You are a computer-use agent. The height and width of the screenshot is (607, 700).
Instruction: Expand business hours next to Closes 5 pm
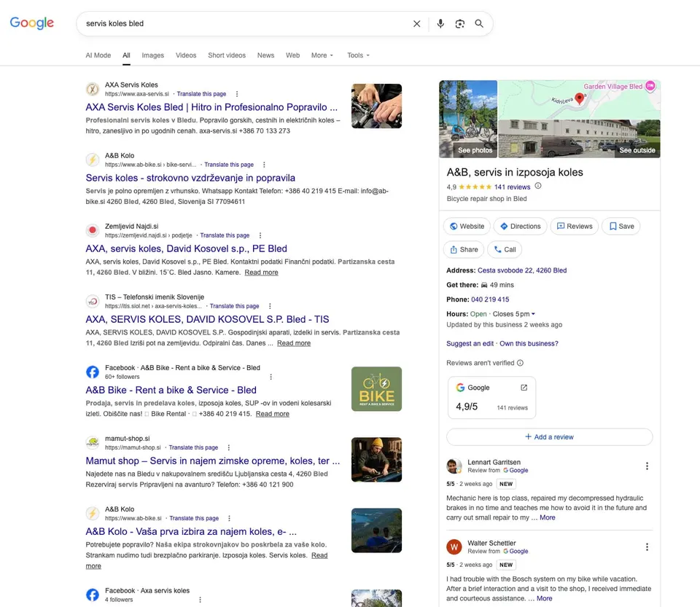coord(533,314)
